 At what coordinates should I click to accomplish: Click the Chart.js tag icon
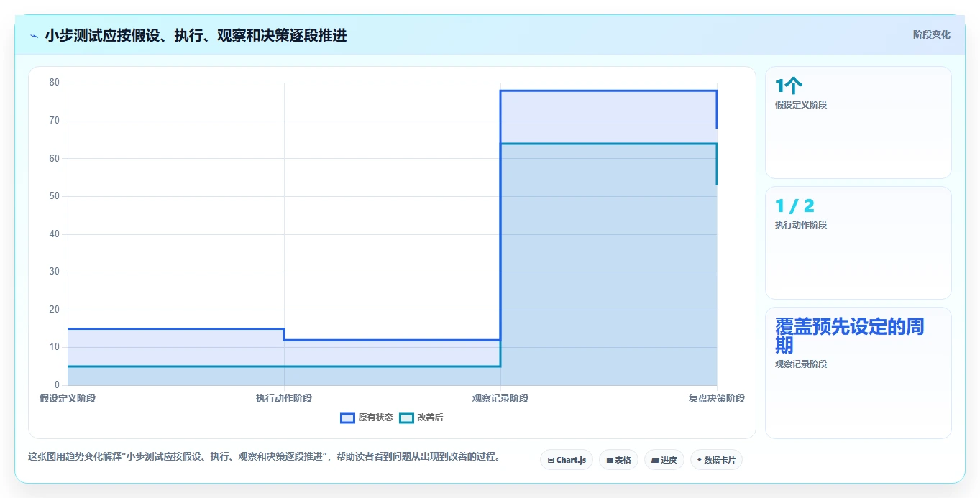(551, 460)
